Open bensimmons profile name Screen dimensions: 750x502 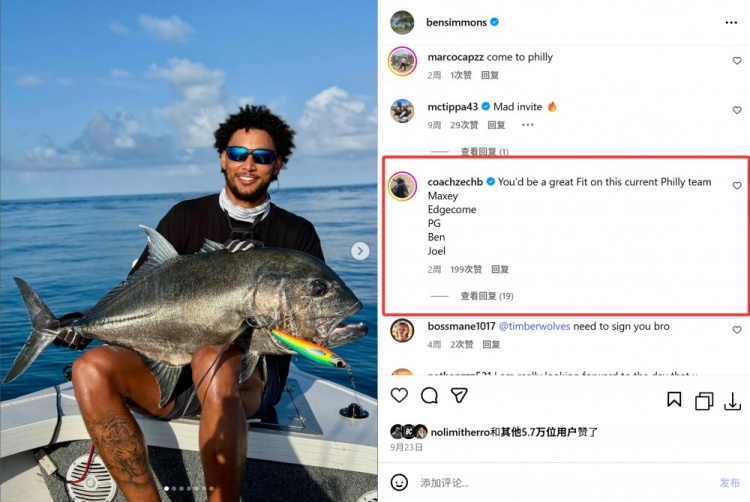[456, 22]
